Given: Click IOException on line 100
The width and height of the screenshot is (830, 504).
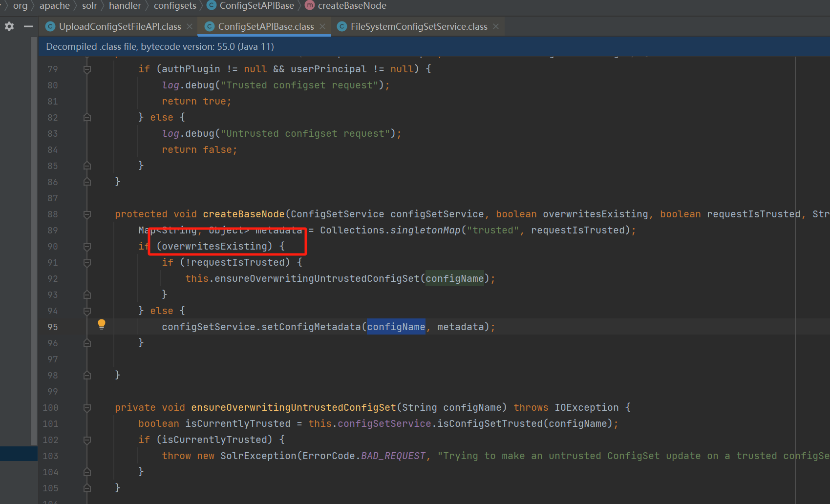Looking at the screenshot, I should pyautogui.click(x=587, y=407).
